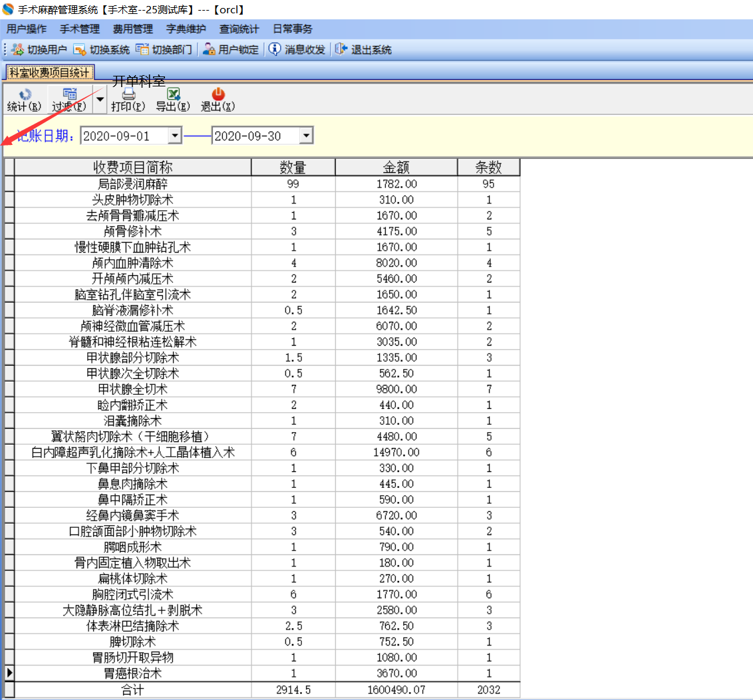Select the 甲状腺全切术 cell
The height and width of the screenshot is (700, 753).
133,389
